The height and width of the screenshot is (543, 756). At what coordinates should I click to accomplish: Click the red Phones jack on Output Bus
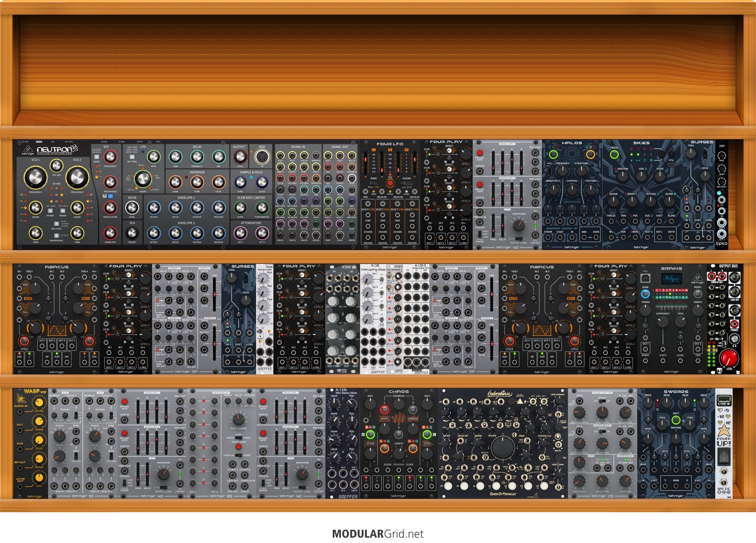(x=734, y=324)
